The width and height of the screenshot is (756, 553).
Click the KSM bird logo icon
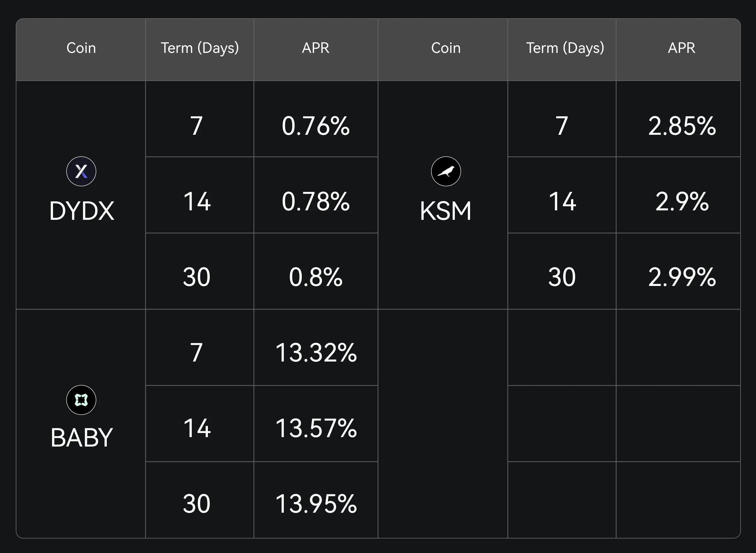(x=446, y=171)
